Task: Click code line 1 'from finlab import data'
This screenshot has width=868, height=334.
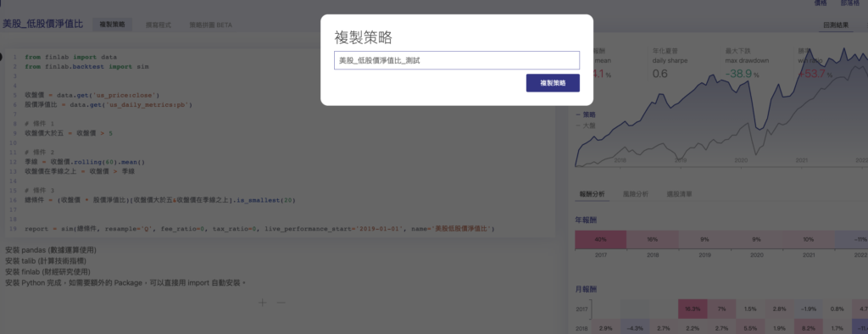Action: pos(71,57)
